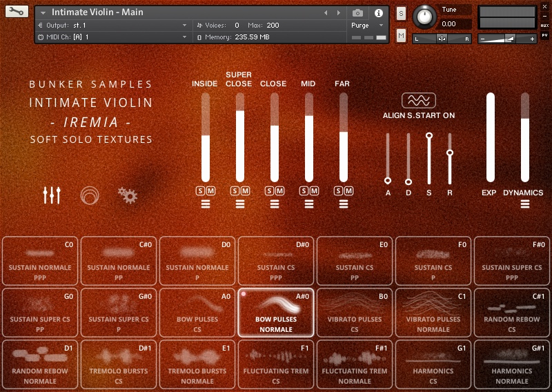Open the SUPER CLOSE mic hamburger menu
552x392 pixels.
click(x=240, y=204)
